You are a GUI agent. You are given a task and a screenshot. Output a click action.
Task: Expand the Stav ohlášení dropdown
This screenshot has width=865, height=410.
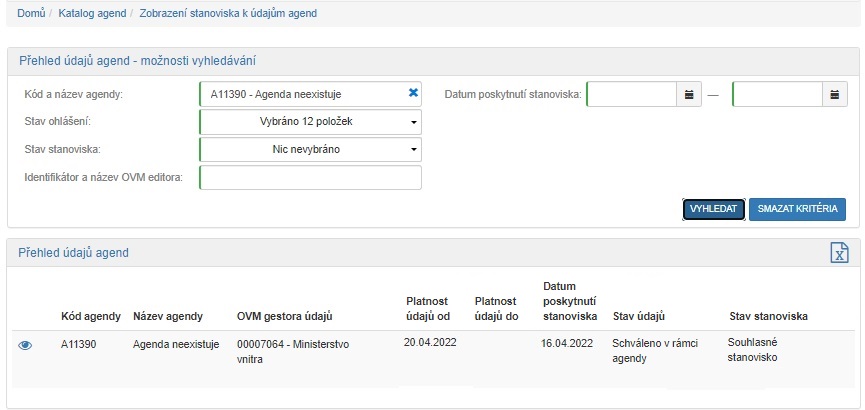coord(310,122)
